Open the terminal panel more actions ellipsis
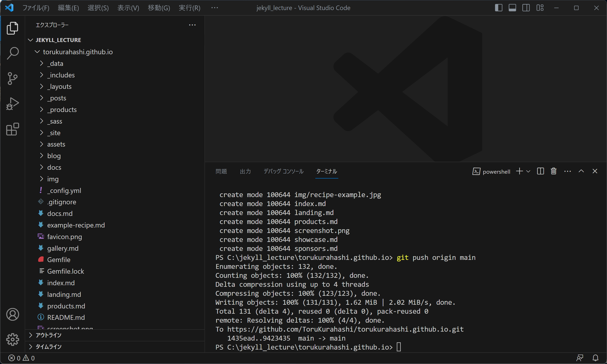Image resolution: width=607 pixels, height=364 pixels. (567, 171)
